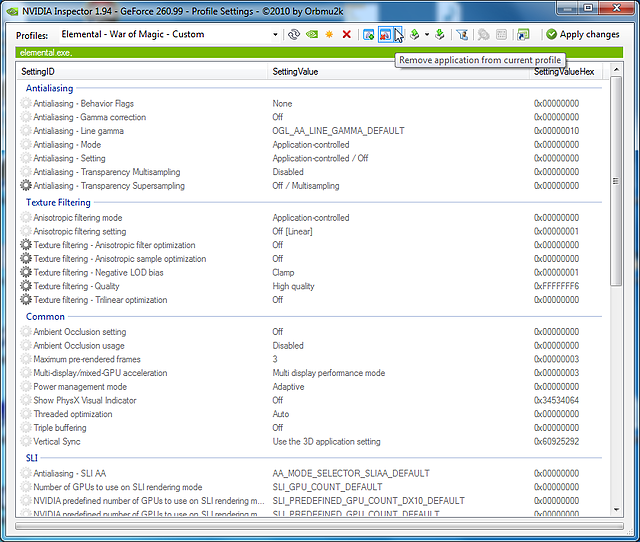This screenshot has height=542, width=640.
Task: Click the SLI group header
Action: tap(32, 458)
